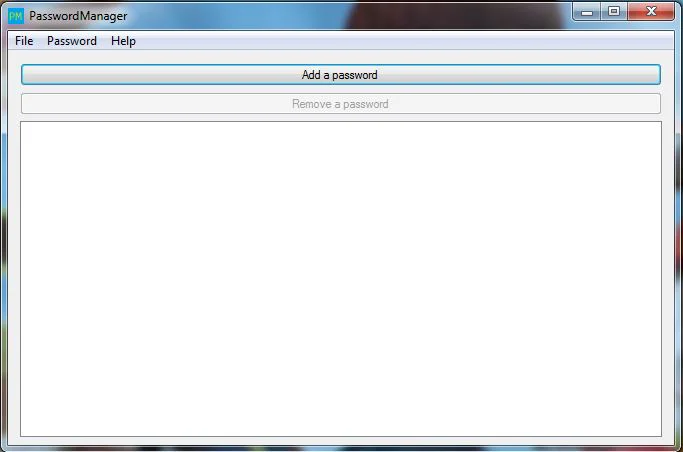Focus the large white list area

(x=341, y=279)
